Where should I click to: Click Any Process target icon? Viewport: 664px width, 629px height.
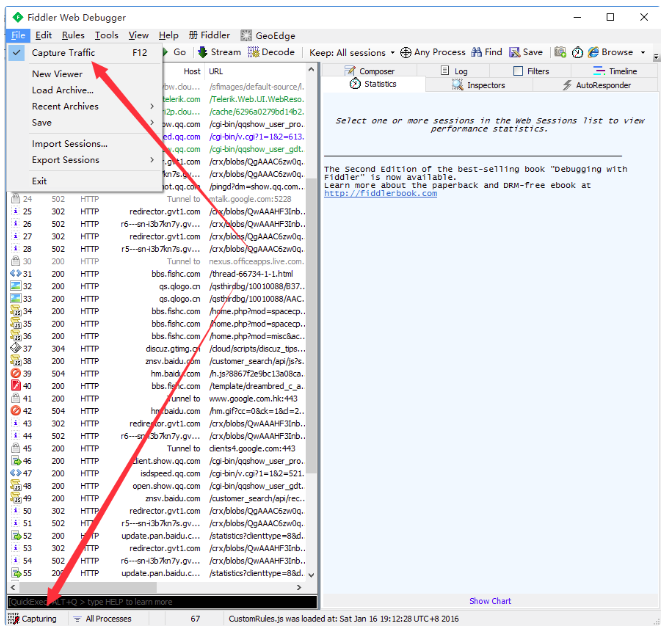point(405,53)
